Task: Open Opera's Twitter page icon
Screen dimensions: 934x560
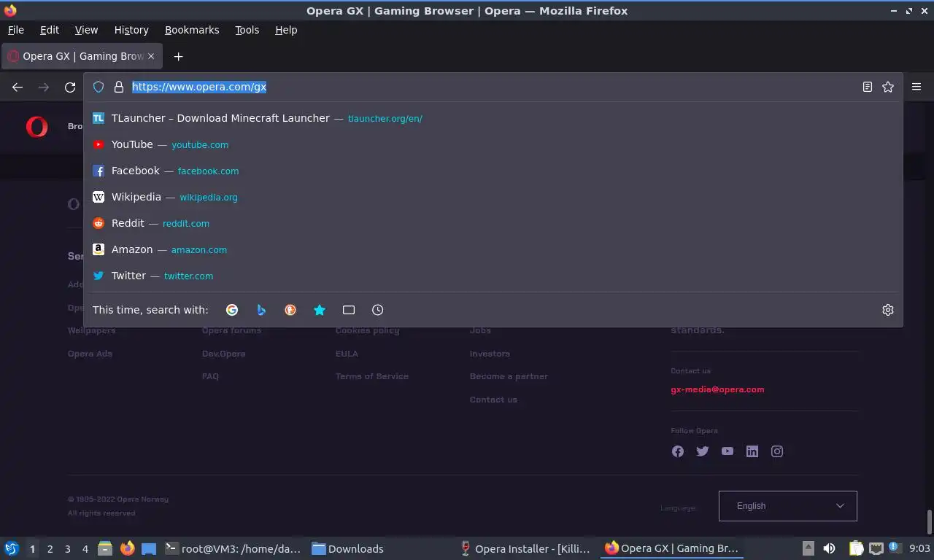Action: click(x=703, y=451)
